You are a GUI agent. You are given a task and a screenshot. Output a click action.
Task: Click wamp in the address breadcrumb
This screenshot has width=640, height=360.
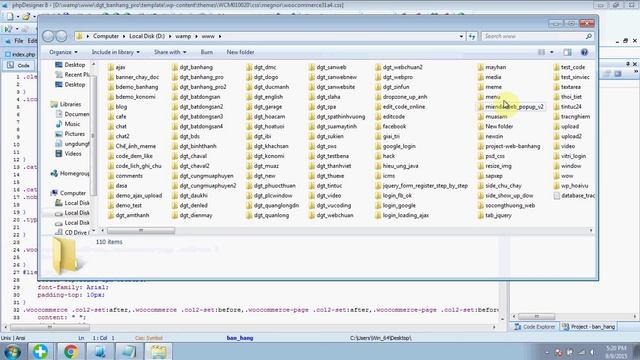tap(183, 36)
